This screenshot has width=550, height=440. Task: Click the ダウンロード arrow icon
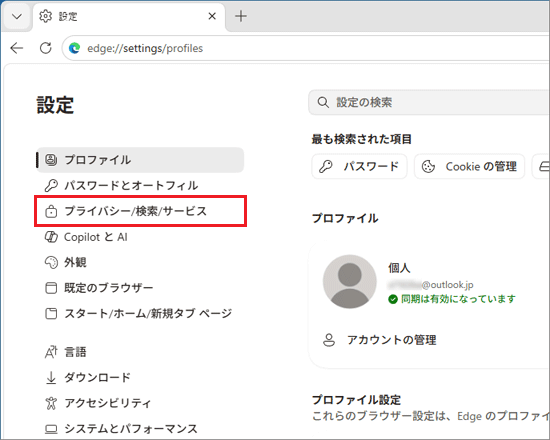51,378
